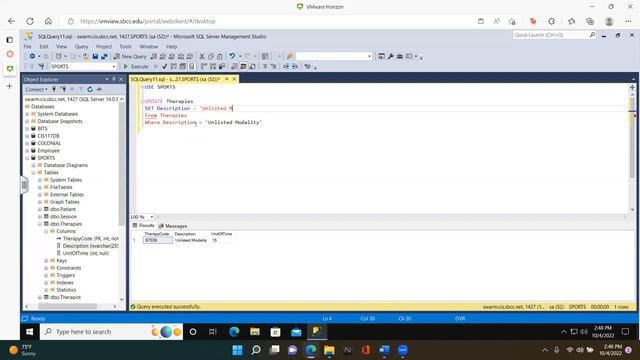Click the Quick Launch input field
Image resolution: width=640 pixels, height=360 pixels.
(550, 35)
